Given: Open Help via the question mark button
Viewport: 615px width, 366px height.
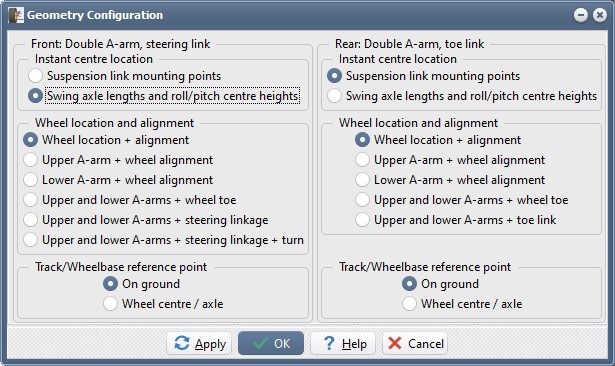Looking at the screenshot, I should point(343,344).
